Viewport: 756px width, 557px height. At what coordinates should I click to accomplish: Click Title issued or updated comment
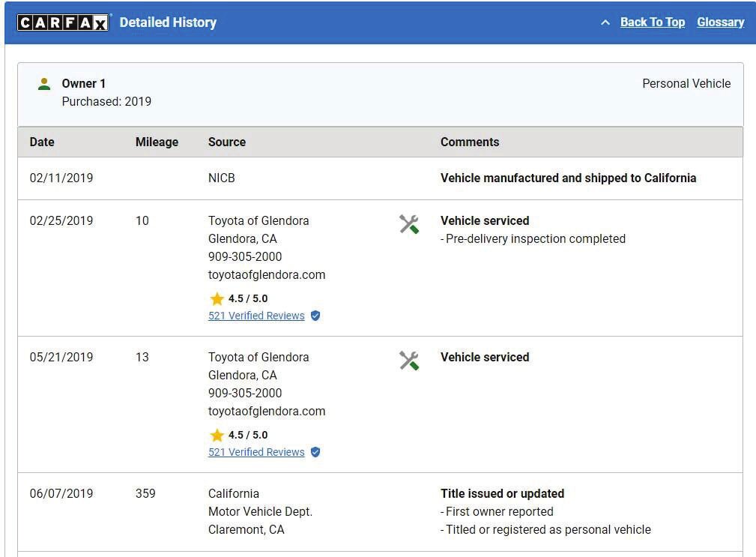click(x=502, y=494)
